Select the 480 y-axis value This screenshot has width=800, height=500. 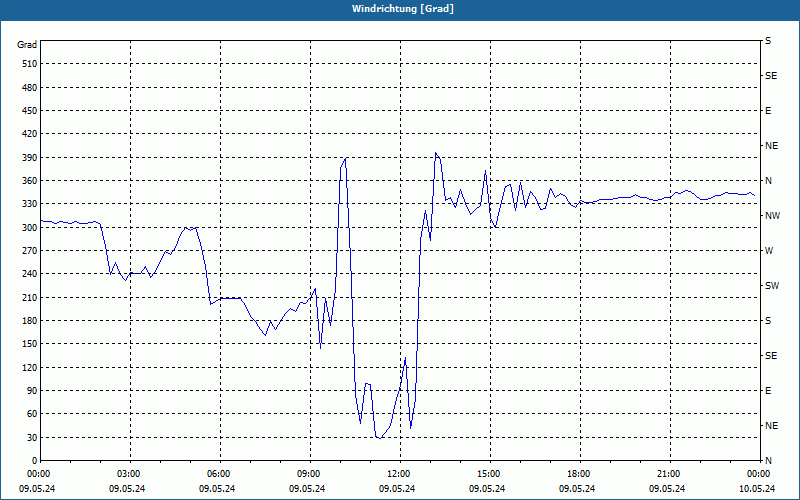[29, 87]
